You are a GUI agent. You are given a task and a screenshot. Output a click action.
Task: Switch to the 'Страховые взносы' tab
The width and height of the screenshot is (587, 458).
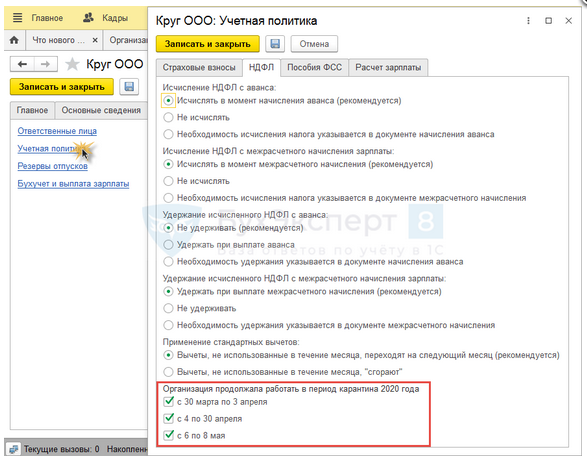coord(199,68)
